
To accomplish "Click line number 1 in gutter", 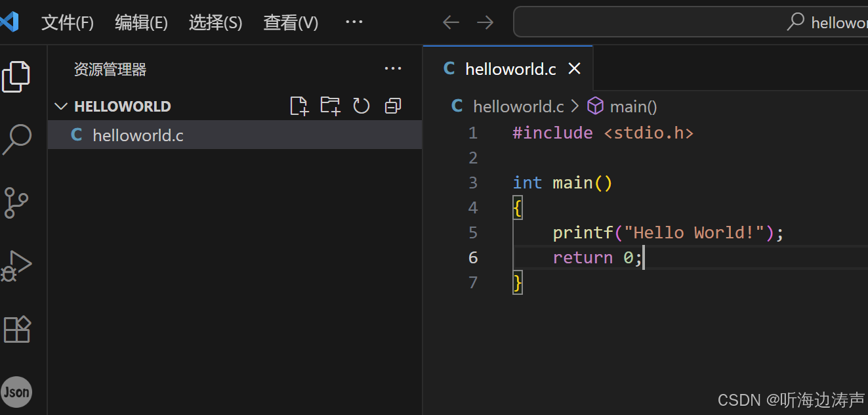I will [473, 133].
